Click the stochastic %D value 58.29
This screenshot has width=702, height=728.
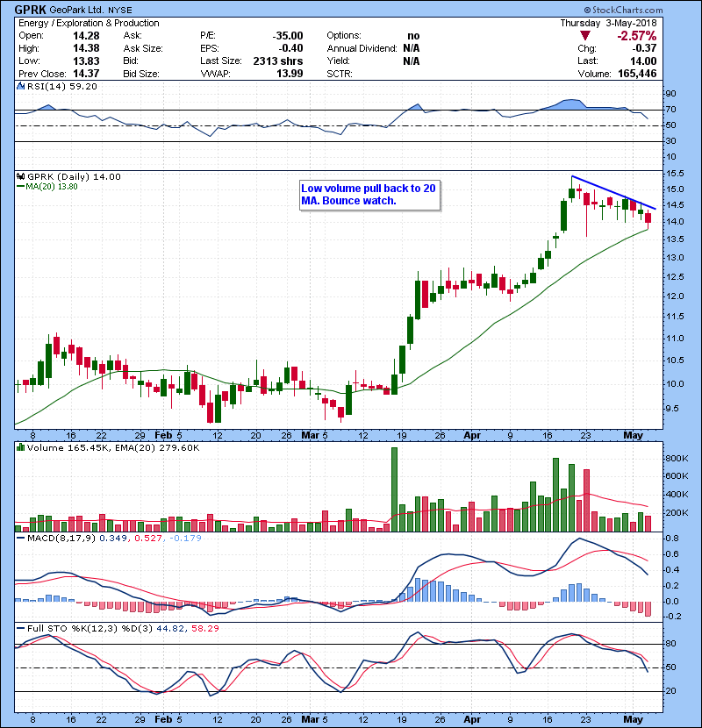pyautogui.click(x=205, y=629)
